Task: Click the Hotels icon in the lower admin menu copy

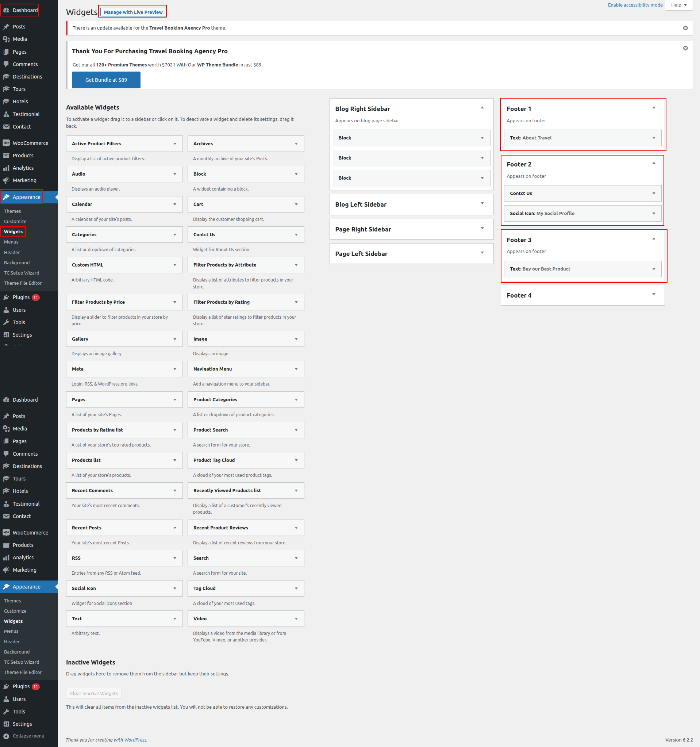Action: [x=6, y=491]
